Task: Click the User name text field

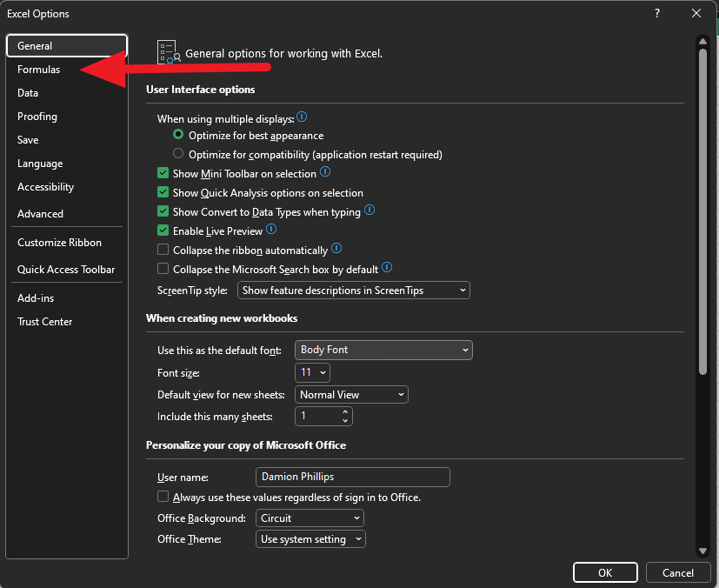Action: pyautogui.click(x=353, y=477)
